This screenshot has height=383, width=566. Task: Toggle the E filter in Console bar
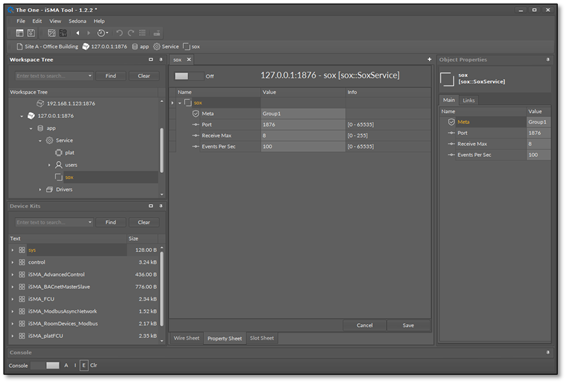(x=84, y=365)
